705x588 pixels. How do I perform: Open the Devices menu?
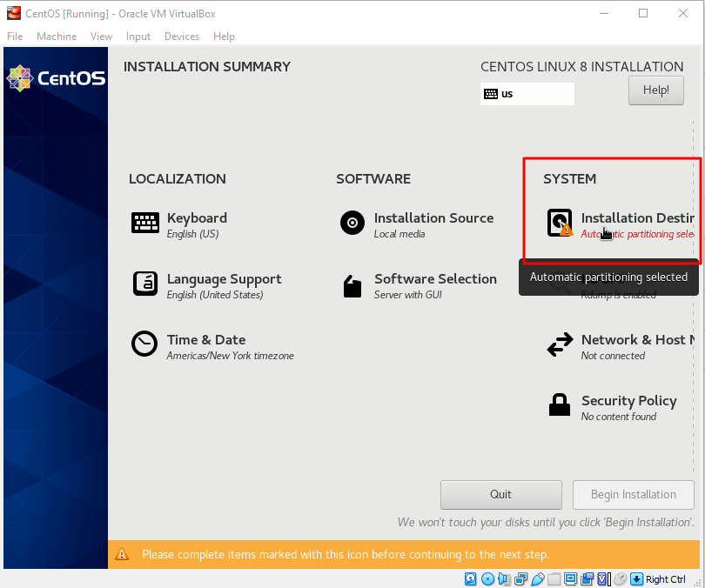coord(182,37)
